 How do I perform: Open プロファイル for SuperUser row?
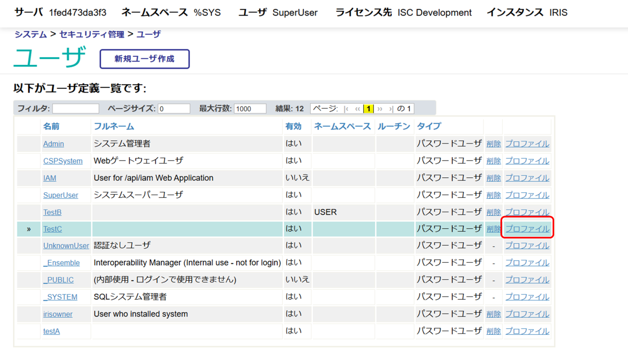point(527,195)
